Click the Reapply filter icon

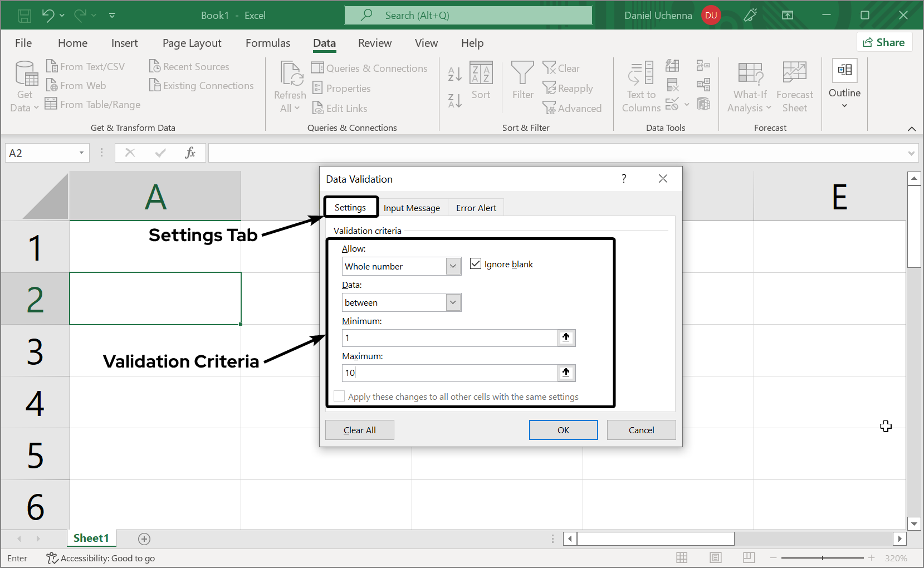568,88
